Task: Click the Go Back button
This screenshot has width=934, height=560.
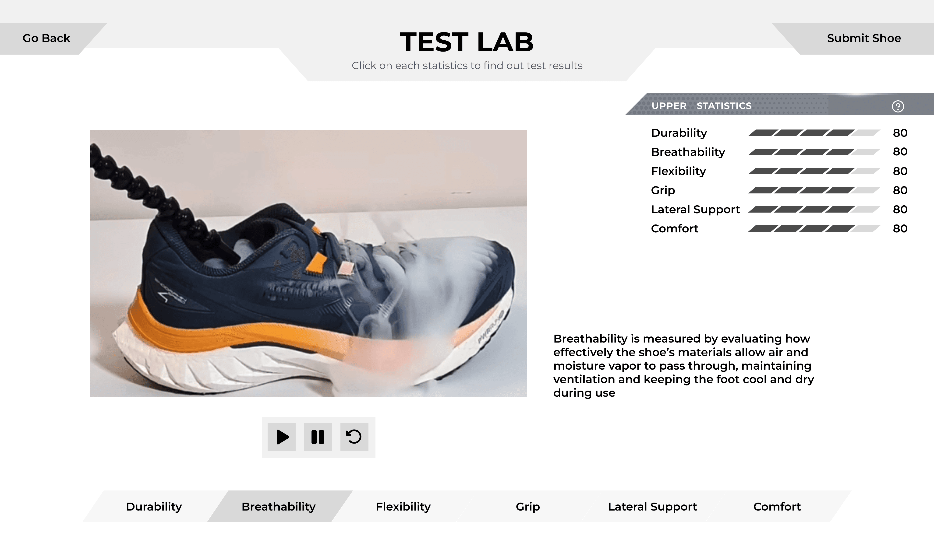Action: tap(46, 38)
